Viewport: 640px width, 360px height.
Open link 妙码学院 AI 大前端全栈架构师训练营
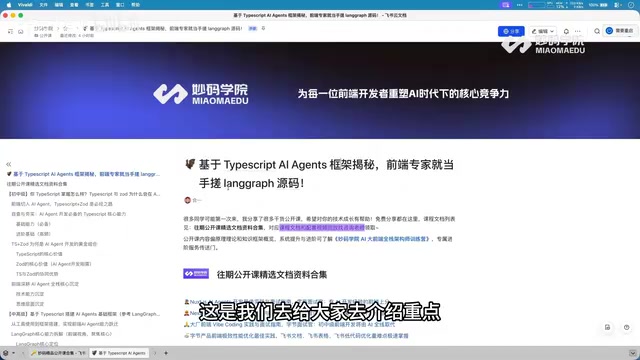click(x=382, y=239)
